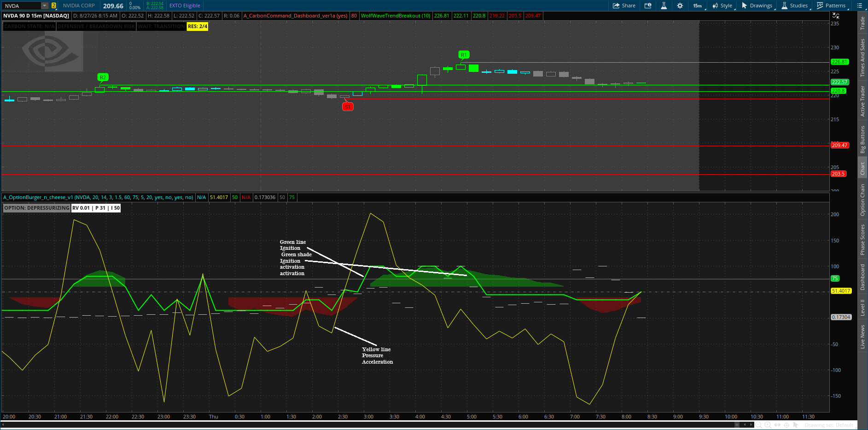Open the list menu icon at top right
Viewport: 868px width, 430px height.
859,6
